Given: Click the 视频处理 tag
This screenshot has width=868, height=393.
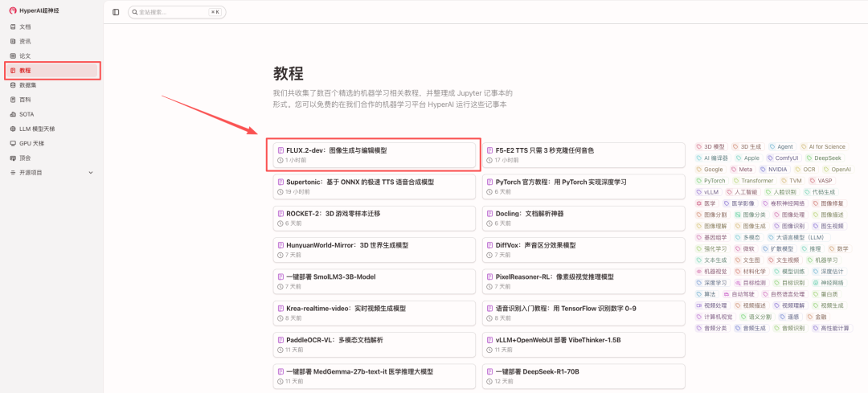Looking at the screenshot, I should pos(712,305).
